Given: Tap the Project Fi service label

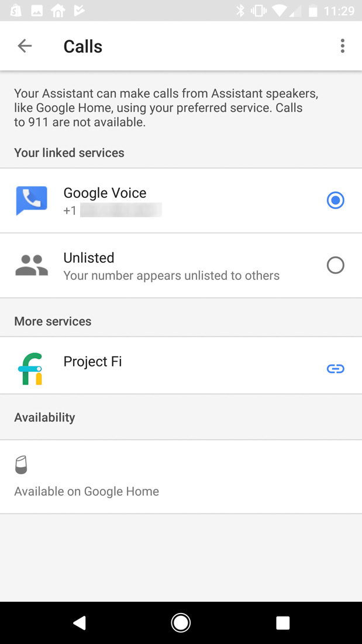Looking at the screenshot, I should pos(92,361).
